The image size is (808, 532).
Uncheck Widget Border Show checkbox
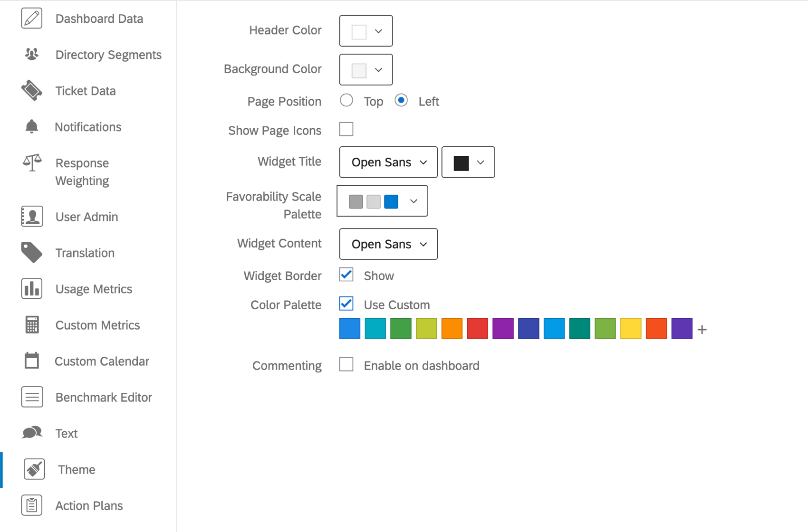point(346,275)
